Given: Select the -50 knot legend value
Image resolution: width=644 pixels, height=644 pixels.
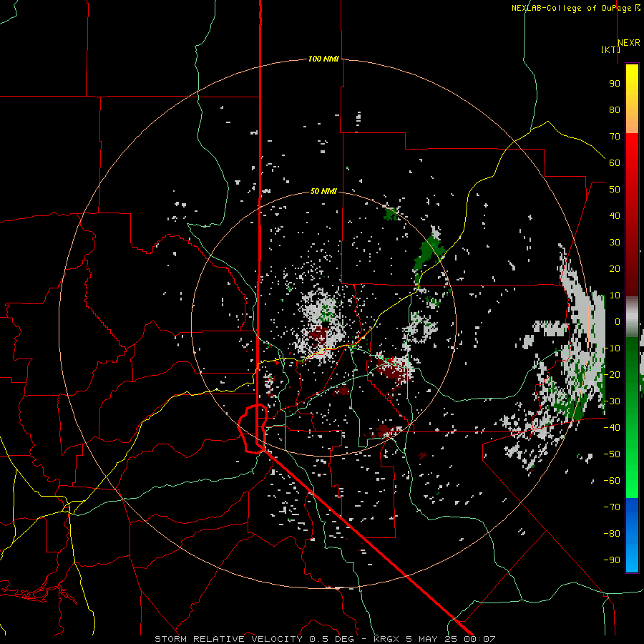Looking at the screenshot, I should 612,454.
